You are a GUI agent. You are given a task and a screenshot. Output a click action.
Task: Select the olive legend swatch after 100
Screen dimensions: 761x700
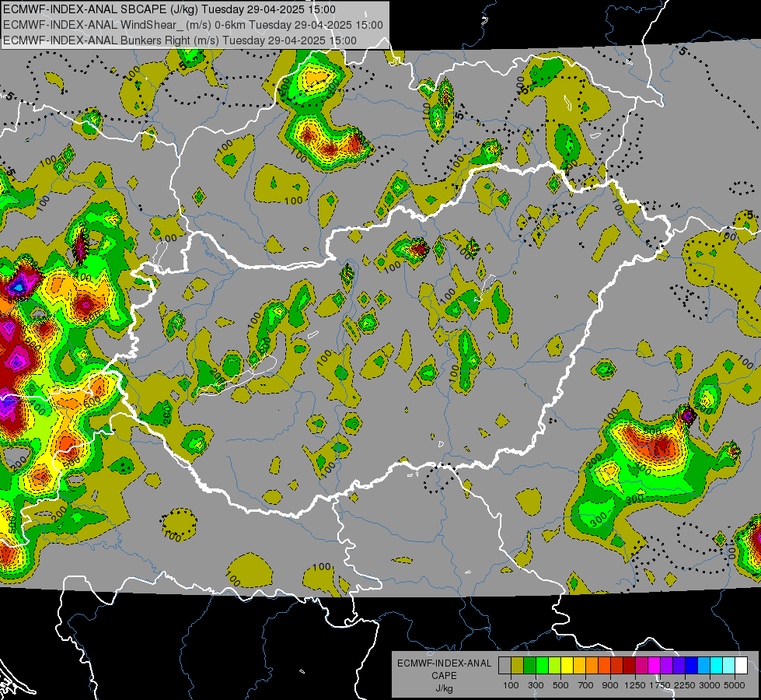point(517,665)
